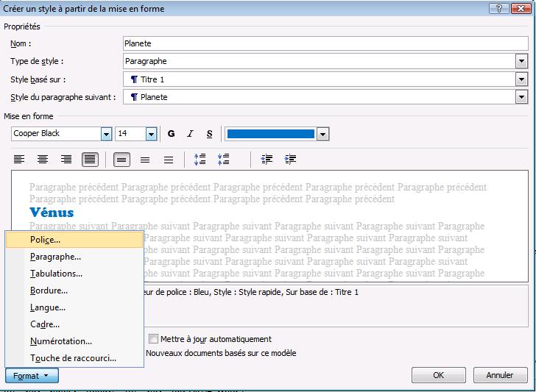Expand the Cooper Black font list
The image size is (536, 392).
(106, 134)
